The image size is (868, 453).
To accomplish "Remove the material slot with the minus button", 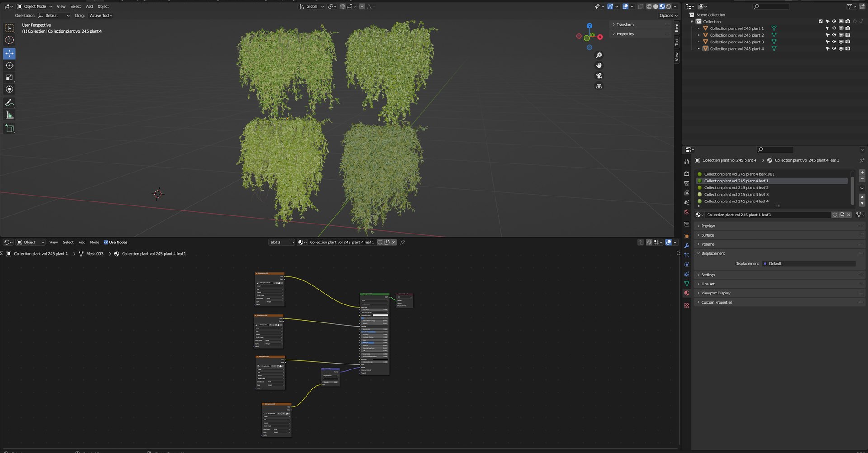I will point(862,179).
